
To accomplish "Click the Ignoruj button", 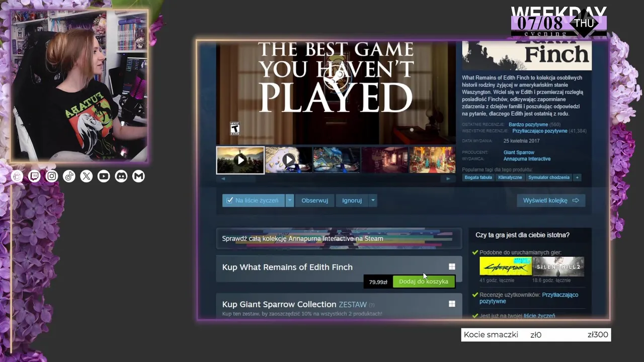I will (x=352, y=201).
